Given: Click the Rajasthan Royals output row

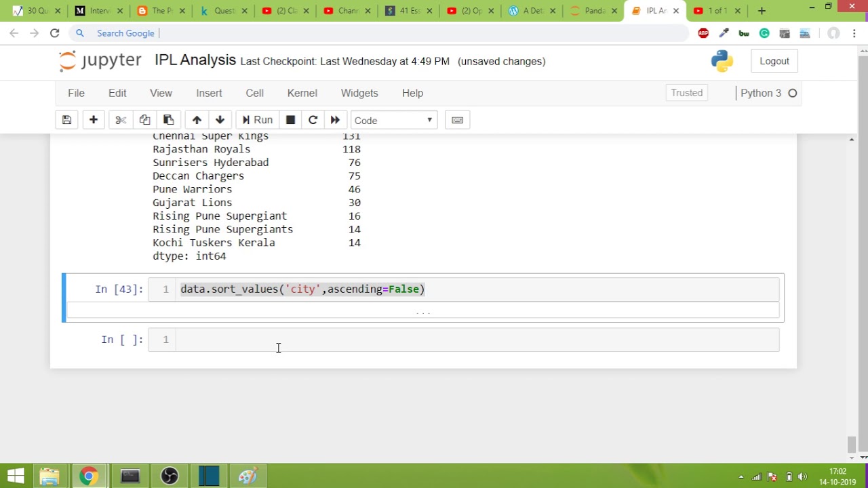Looking at the screenshot, I should tap(256, 149).
